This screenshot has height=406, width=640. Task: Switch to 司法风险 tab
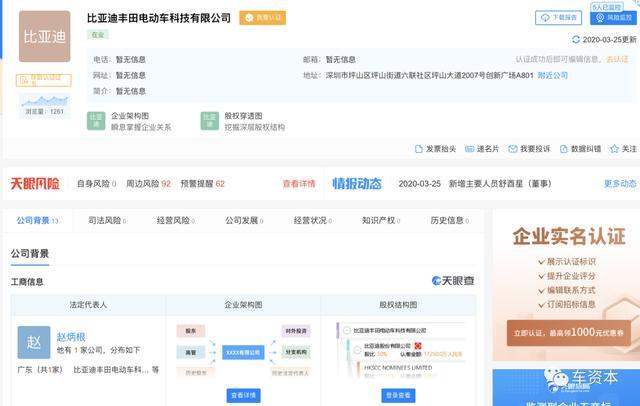[107, 221]
